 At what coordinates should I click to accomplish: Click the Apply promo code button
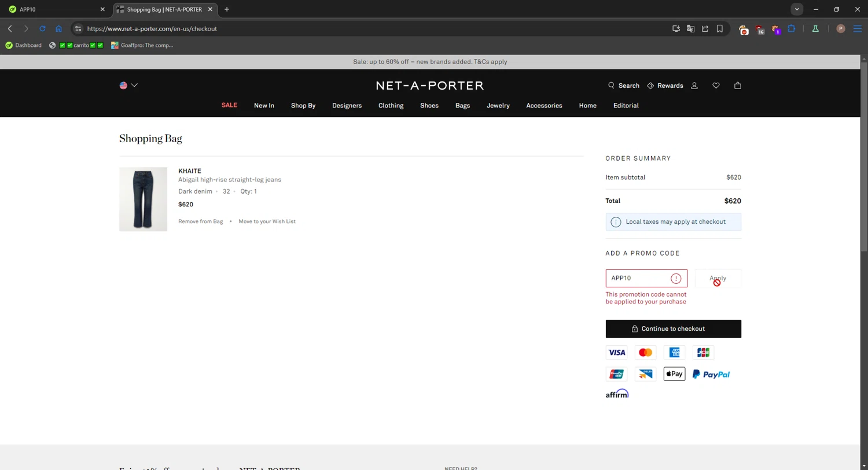[718, 278]
